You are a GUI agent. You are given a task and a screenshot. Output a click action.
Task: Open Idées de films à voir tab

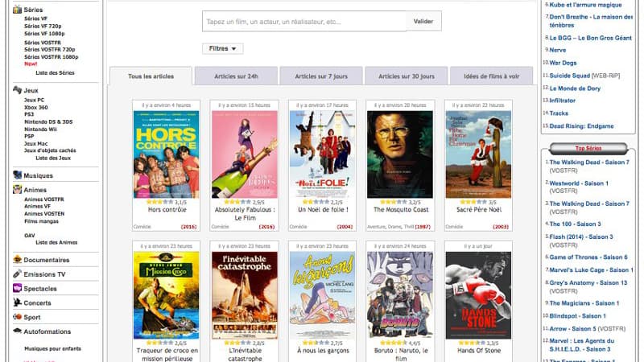click(x=492, y=76)
